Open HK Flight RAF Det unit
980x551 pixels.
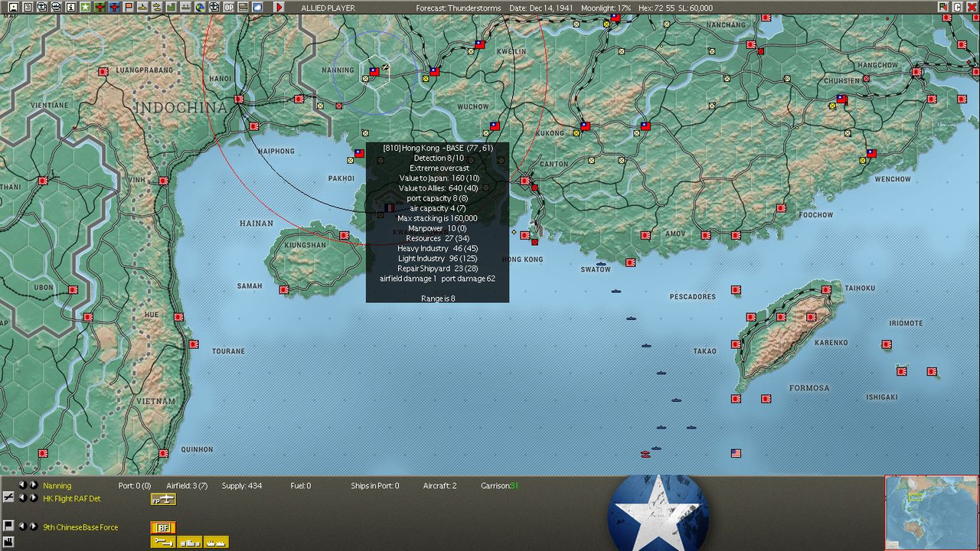[72, 499]
